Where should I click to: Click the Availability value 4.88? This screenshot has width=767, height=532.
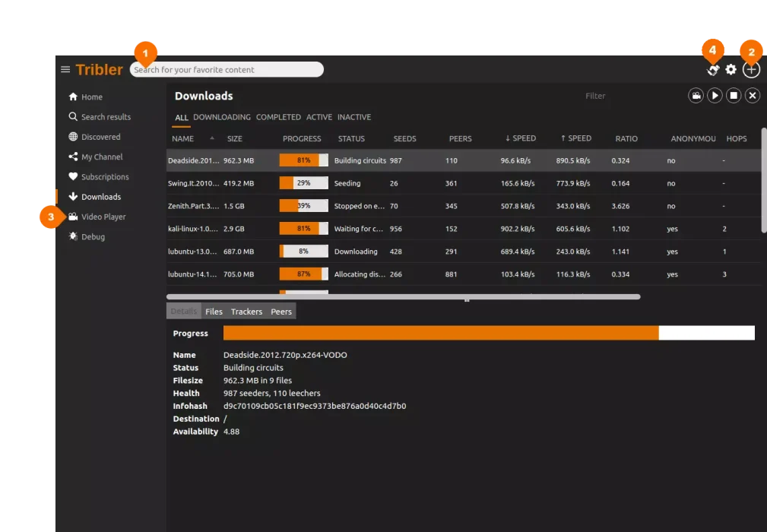[231, 431]
